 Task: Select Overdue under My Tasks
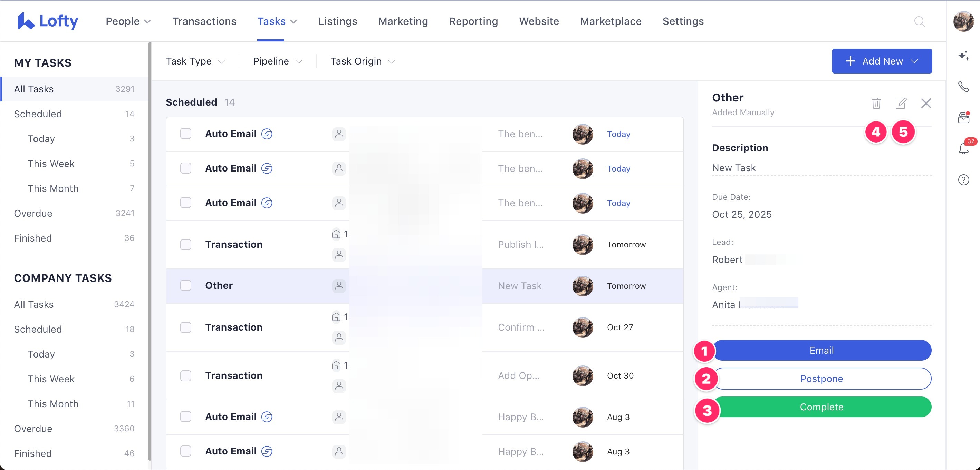tap(33, 213)
